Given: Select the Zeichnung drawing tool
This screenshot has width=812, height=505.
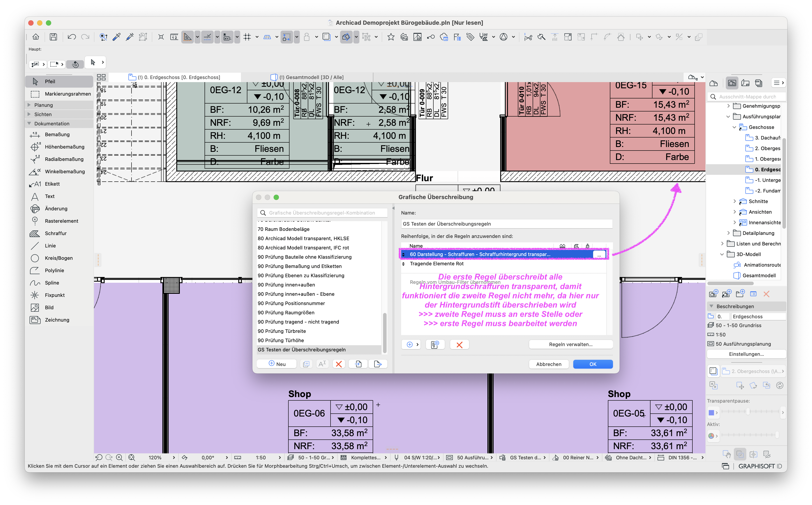Looking at the screenshot, I should 59,320.
